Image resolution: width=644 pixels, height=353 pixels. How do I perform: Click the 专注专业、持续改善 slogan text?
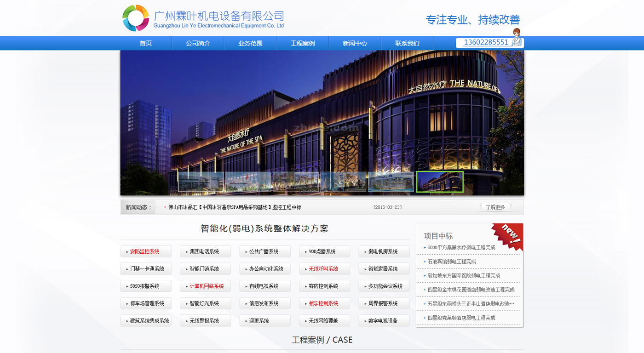473,20
